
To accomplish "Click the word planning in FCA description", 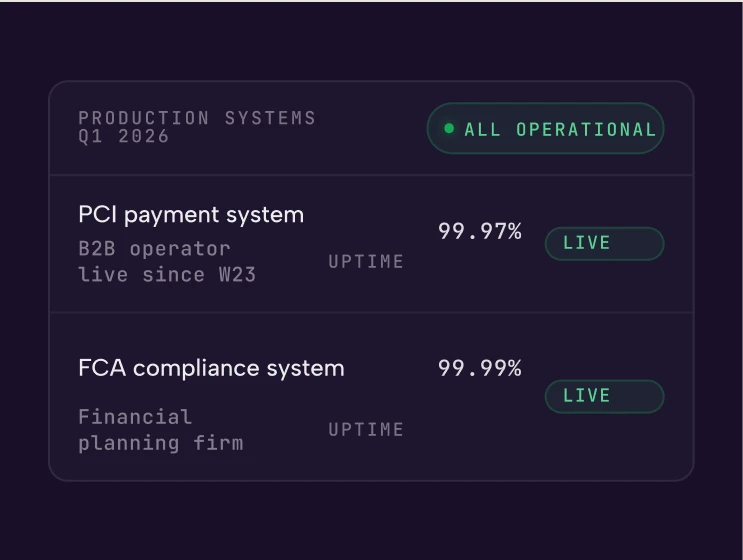I will coord(128,443).
